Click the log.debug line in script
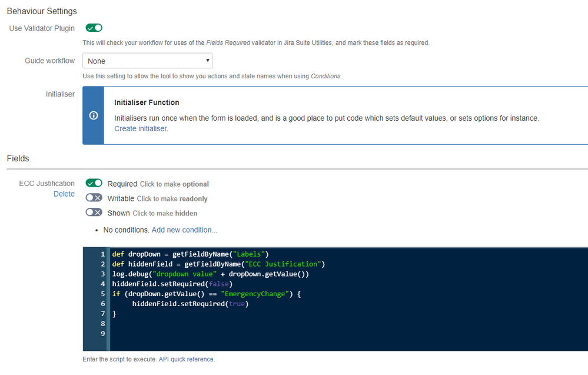Screen dimensions: 588x375 pos(210,274)
